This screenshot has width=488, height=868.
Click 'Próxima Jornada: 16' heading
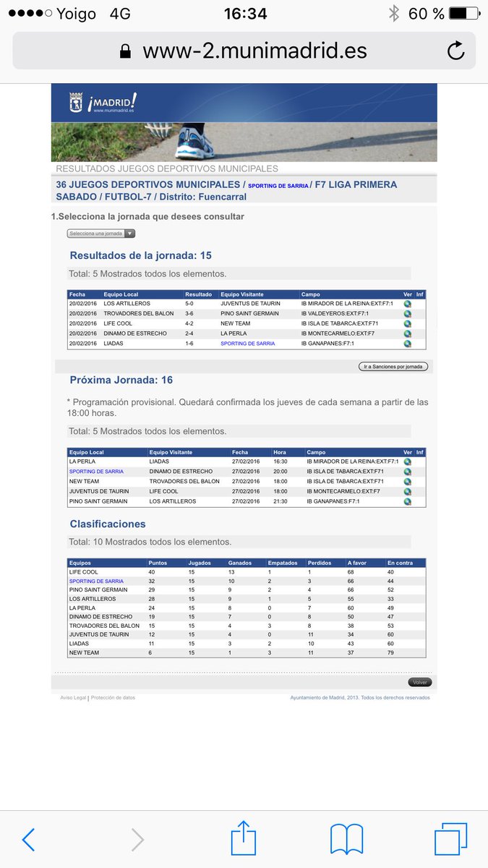(x=121, y=380)
